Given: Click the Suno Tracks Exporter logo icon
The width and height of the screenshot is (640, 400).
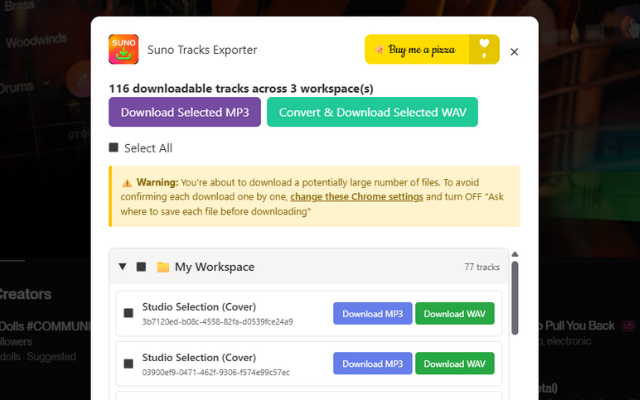Looking at the screenshot, I should 123,49.
